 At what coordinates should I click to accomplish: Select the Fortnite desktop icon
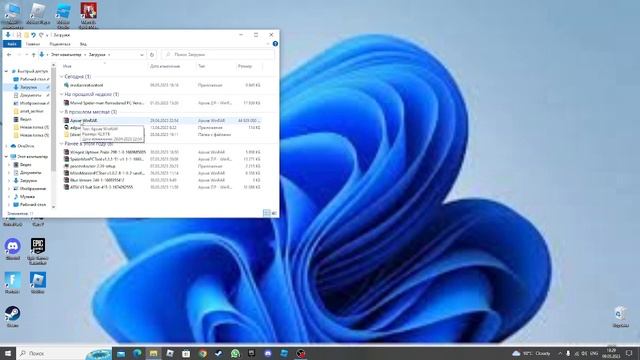click(13, 282)
